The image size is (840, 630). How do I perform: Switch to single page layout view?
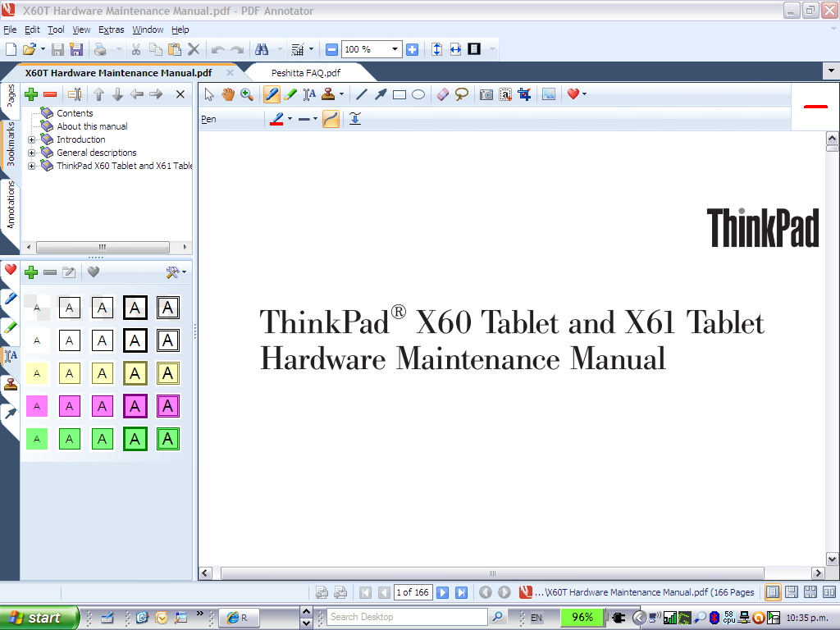[773, 592]
